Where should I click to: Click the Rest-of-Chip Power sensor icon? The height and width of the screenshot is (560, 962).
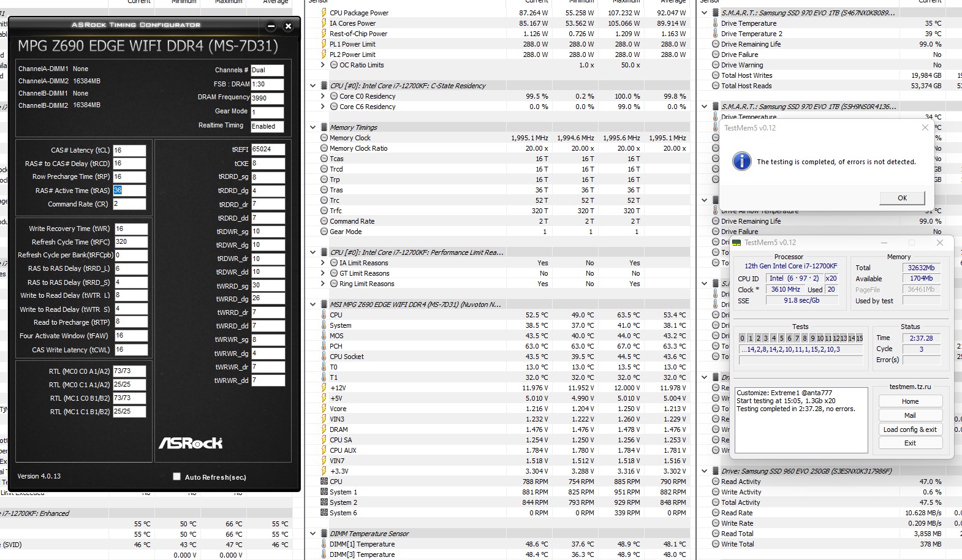(324, 34)
